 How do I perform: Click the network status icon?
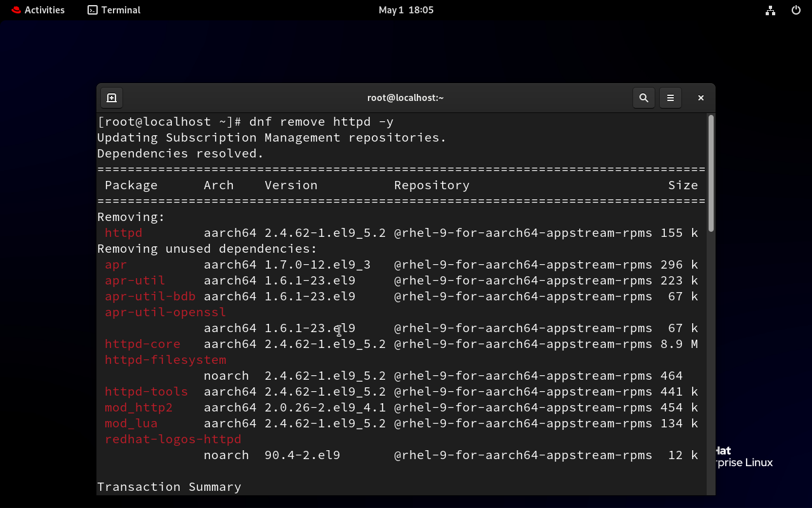(770, 10)
